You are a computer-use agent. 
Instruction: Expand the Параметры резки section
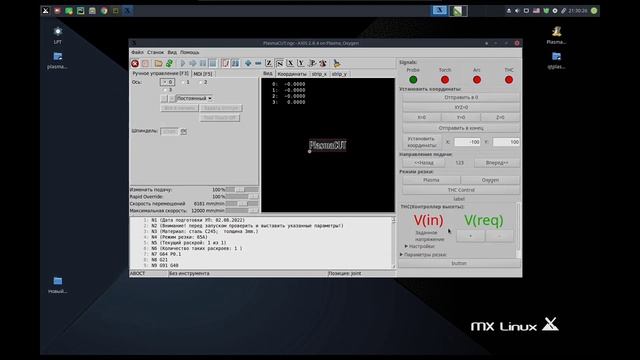423,254
